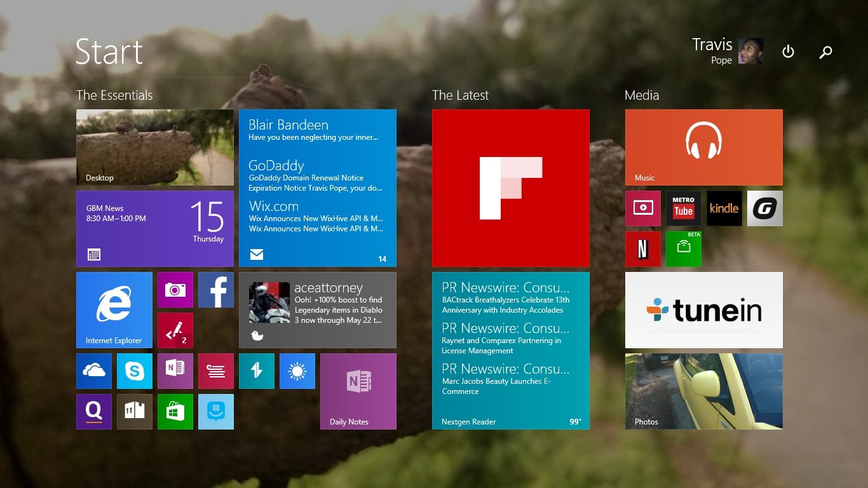Open the aceattorney Twitter tile
Screen dimensions: 868x488
(318, 310)
